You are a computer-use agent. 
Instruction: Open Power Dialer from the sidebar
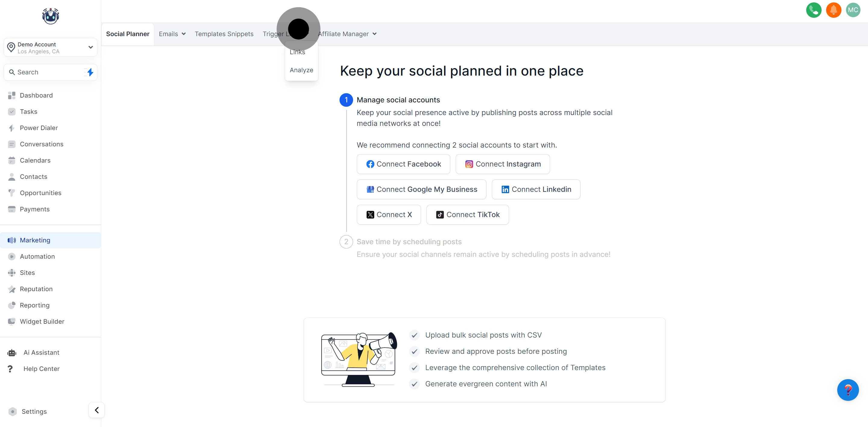(39, 128)
